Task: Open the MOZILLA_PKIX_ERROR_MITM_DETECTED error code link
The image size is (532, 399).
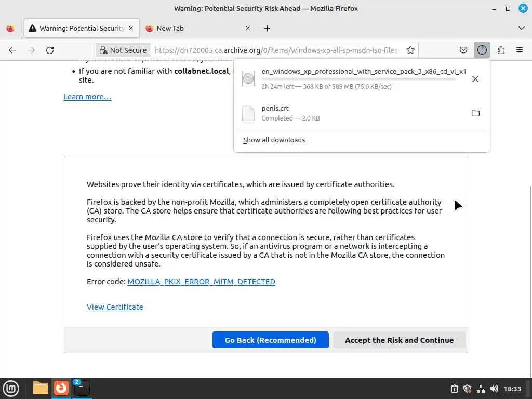Action: coord(201,282)
